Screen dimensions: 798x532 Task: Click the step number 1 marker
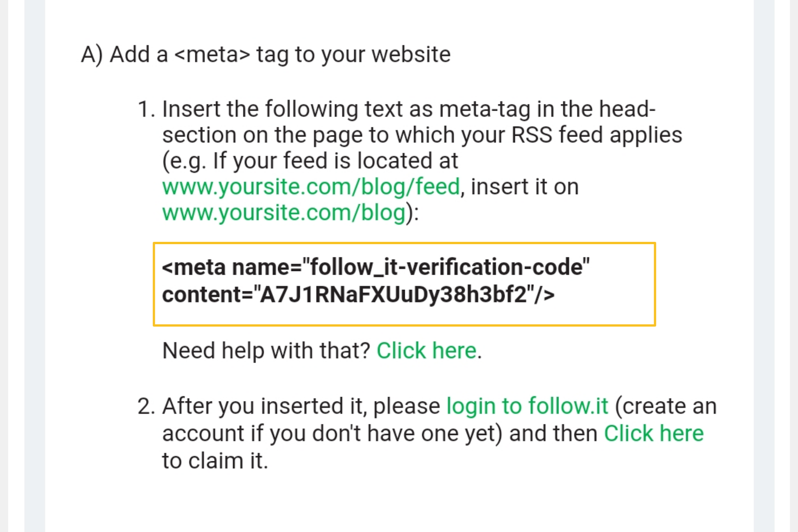pos(146,109)
